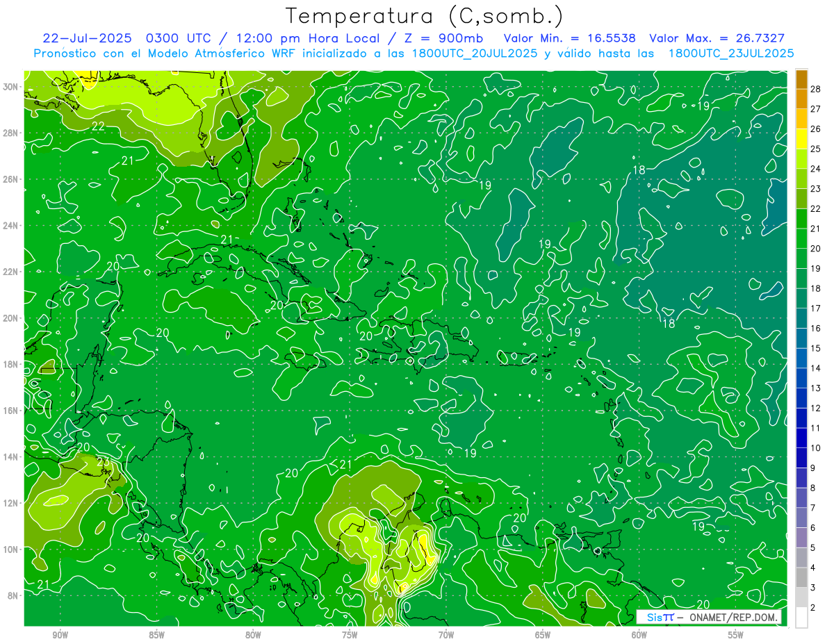Click the "SisTT - ONAMET/REP.DOM." logo box
The image size is (834, 644).
pyautogui.click(x=710, y=617)
